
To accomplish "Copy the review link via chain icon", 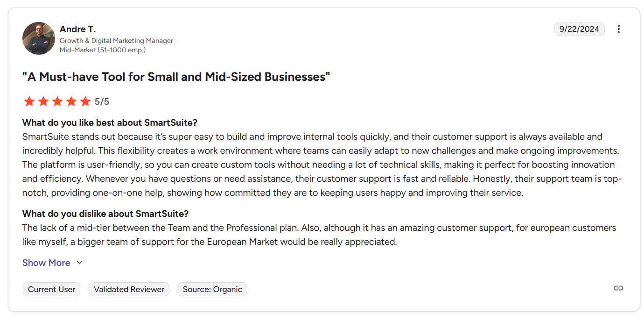I will pos(618,288).
